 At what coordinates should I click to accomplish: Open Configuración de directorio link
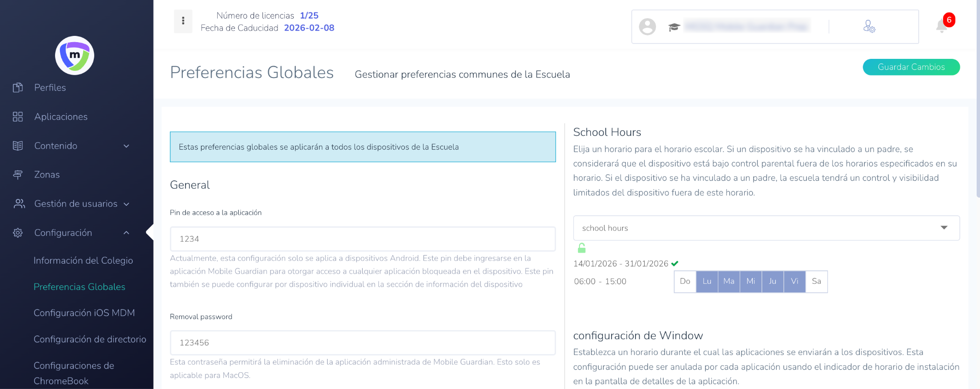pos(90,339)
